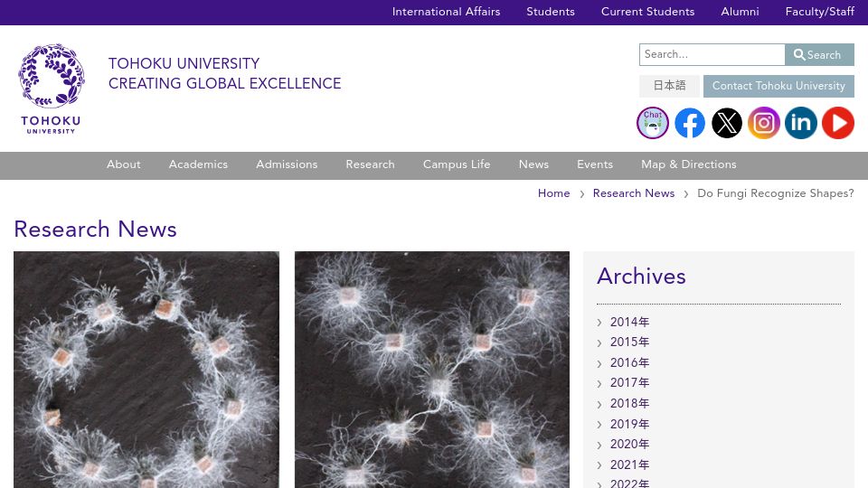Open the Tohoku University logo homepage link
868x488 pixels.
51,89
